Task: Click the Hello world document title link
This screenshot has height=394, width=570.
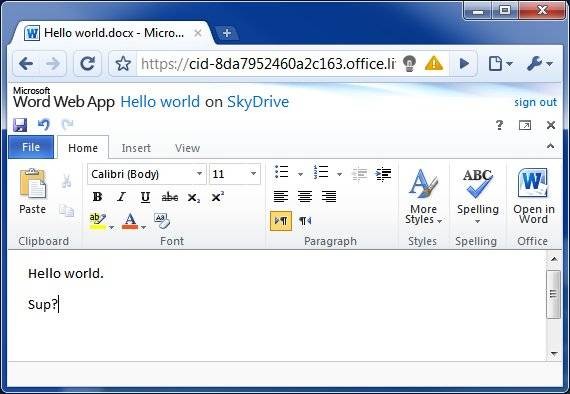Action: coord(160,102)
